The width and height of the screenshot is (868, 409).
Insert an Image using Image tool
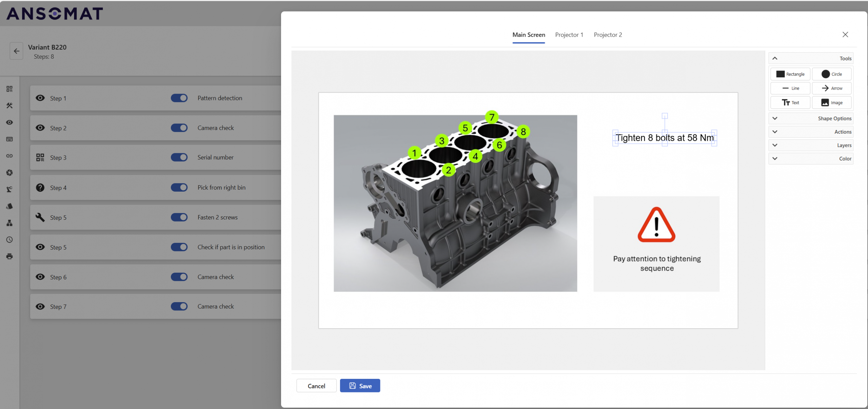click(831, 102)
